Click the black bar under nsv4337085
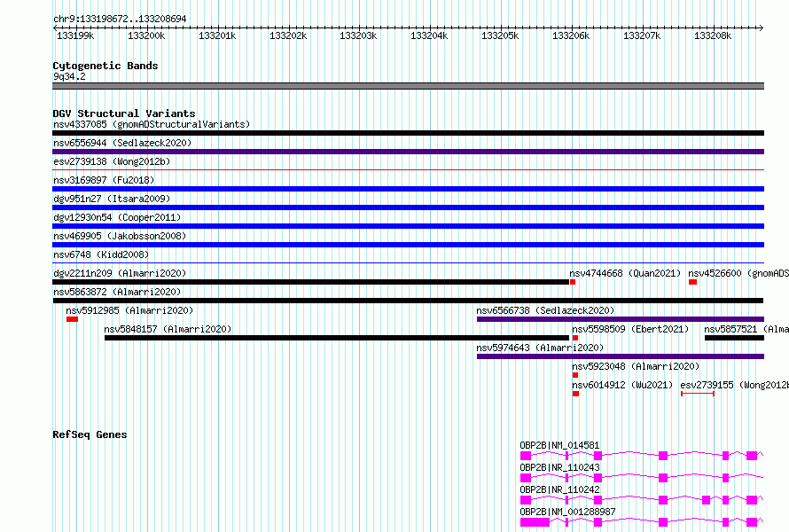 [x=408, y=133]
